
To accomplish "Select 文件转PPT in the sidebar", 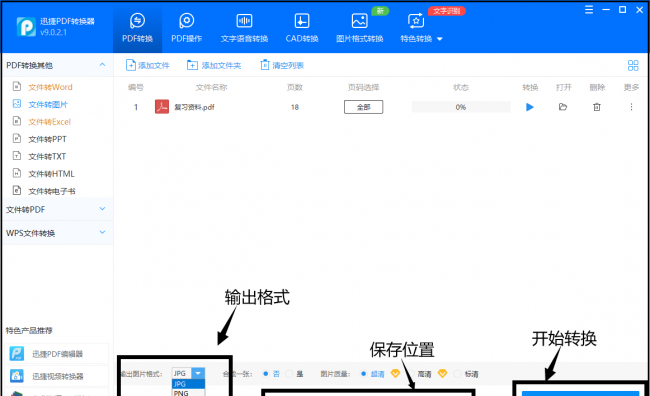I will (47, 139).
